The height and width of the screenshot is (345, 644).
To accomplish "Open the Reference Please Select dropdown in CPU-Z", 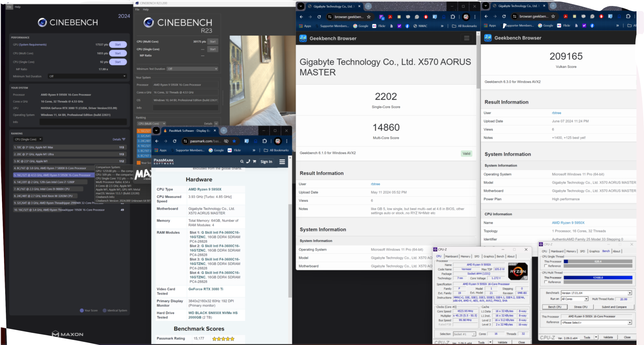I will tap(596, 322).
